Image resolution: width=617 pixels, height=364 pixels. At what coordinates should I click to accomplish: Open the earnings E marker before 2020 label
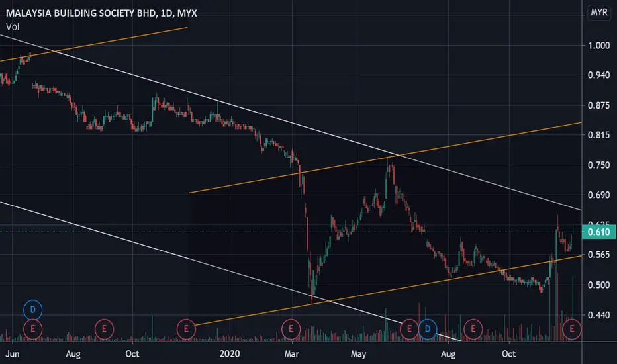click(x=186, y=328)
